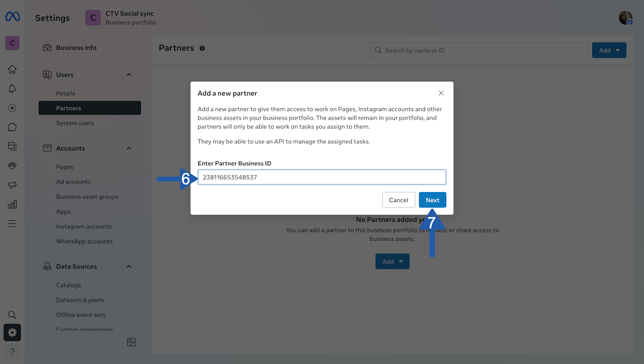Select People in the settings menu
This screenshot has height=364, width=644.
[x=66, y=94]
